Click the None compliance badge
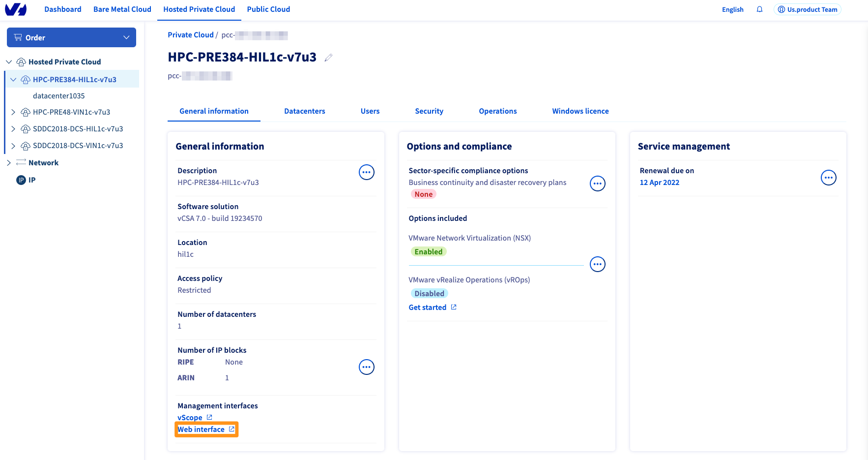 click(x=424, y=194)
